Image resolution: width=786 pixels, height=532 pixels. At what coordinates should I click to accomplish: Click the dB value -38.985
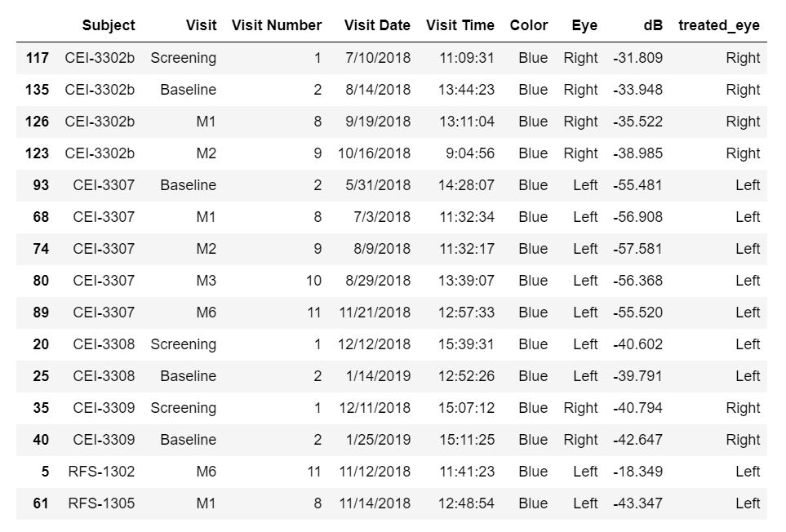pos(637,153)
